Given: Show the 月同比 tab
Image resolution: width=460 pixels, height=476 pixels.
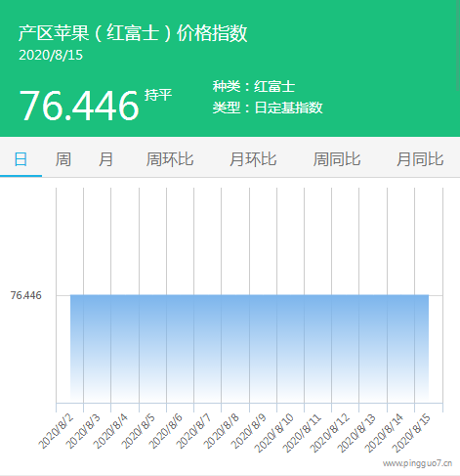Looking at the screenshot, I should pyautogui.click(x=420, y=159).
